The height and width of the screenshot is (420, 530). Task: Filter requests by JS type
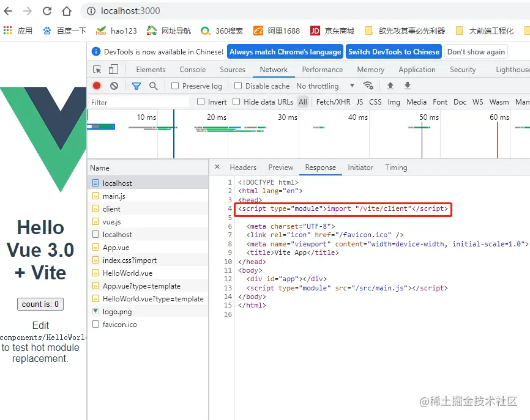(360, 102)
